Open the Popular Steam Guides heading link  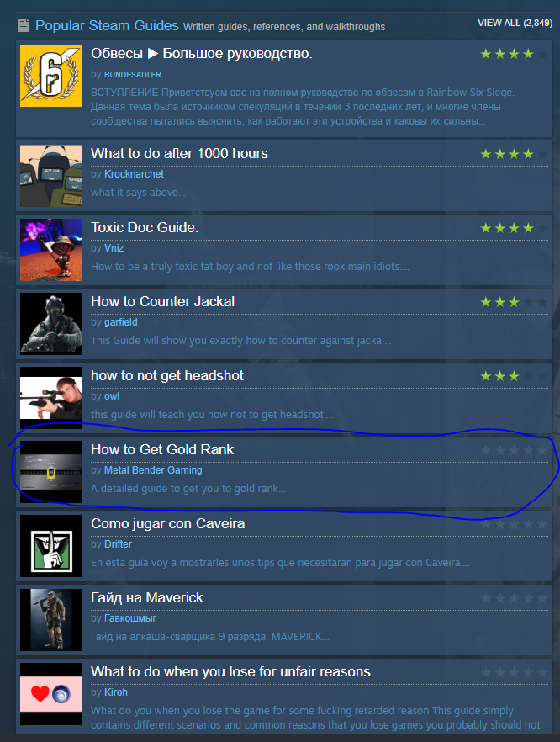[107, 25]
